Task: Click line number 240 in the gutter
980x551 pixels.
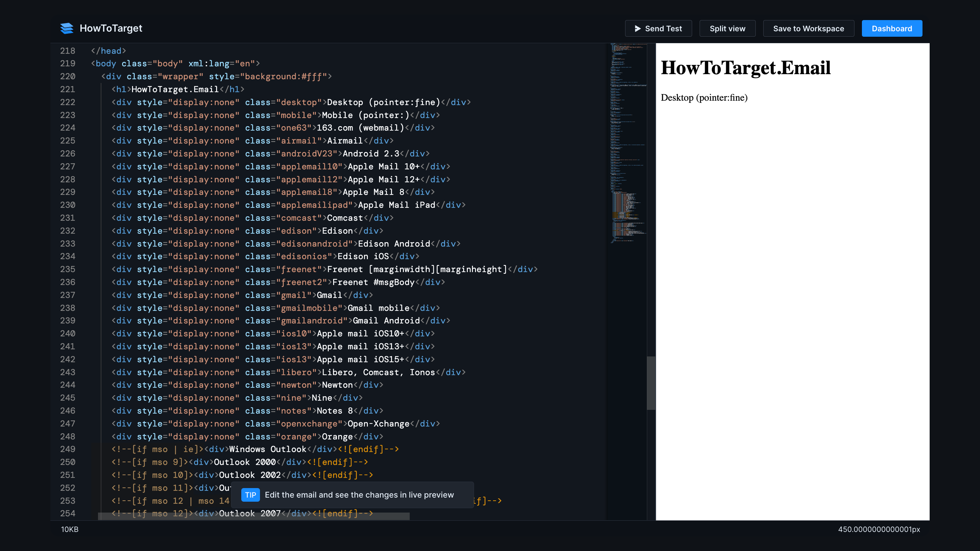Action: [x=68, y=333]
